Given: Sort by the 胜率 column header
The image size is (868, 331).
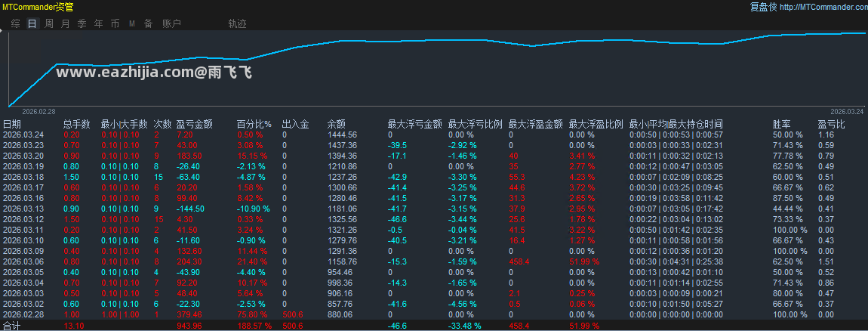Looking at the screenshot, I should tap(782, 124).
